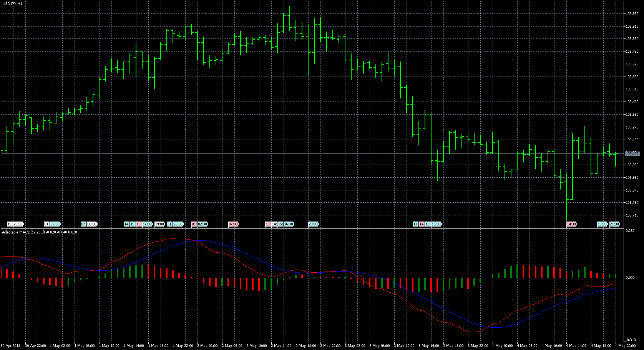Viewport: 644px width, 350px height.
Task: Click the 109.990 price scale label
Action: [632, 14]
